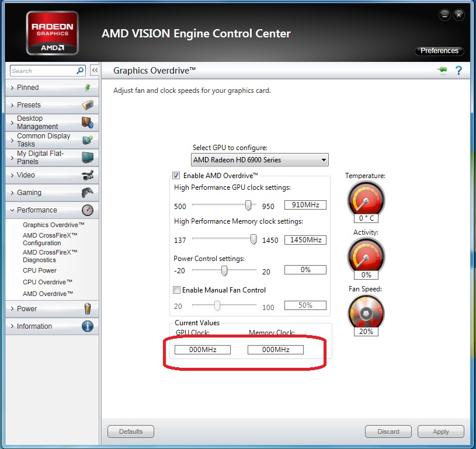
Task: Click the 0 °C temperature readout
Action: (x=366, y=218)
